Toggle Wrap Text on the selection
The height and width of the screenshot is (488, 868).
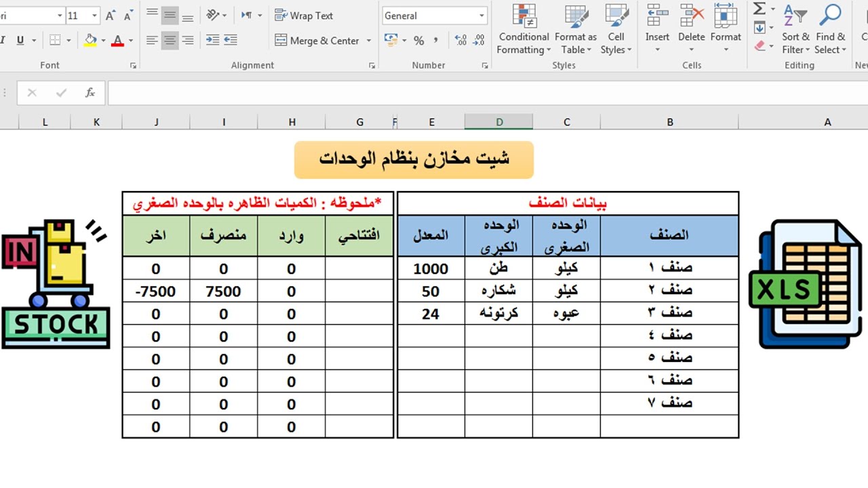tap(304, 15)
